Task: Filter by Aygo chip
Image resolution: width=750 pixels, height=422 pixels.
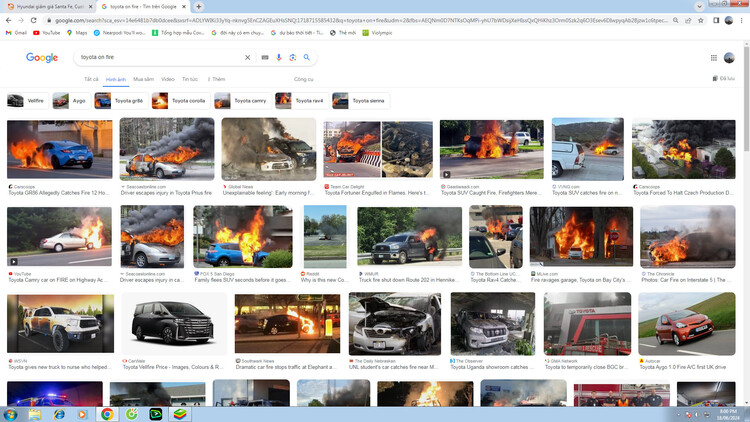Action: 71,101
